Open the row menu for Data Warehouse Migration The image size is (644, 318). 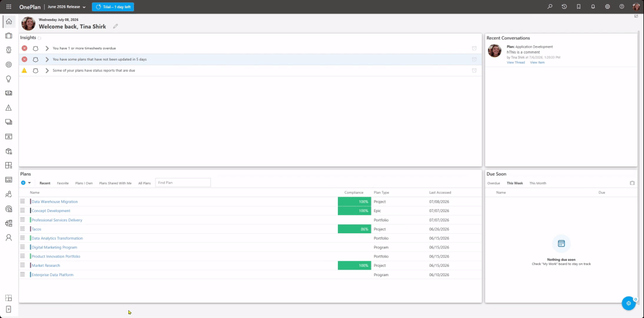pos(22,201)
